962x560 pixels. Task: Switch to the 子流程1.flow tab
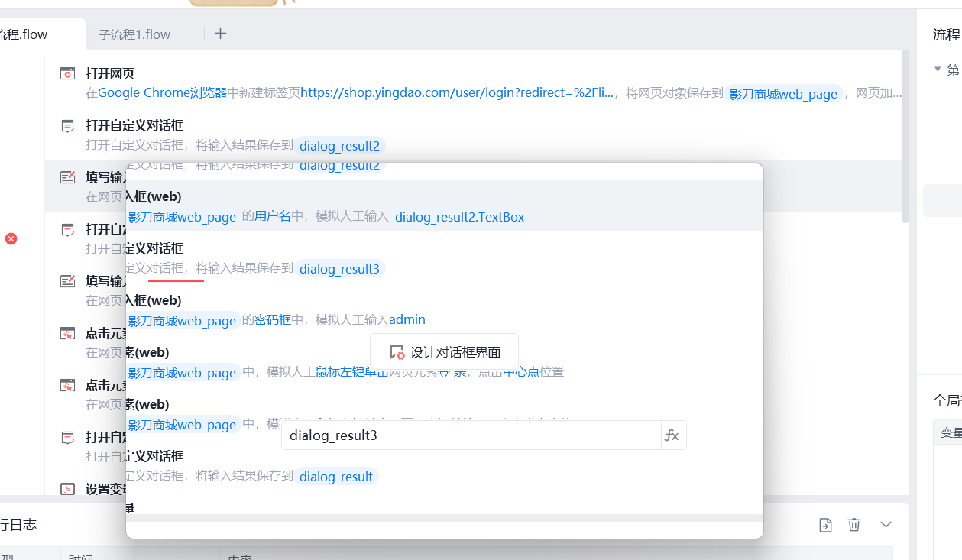pyautogui.click(x=134, y=34)
